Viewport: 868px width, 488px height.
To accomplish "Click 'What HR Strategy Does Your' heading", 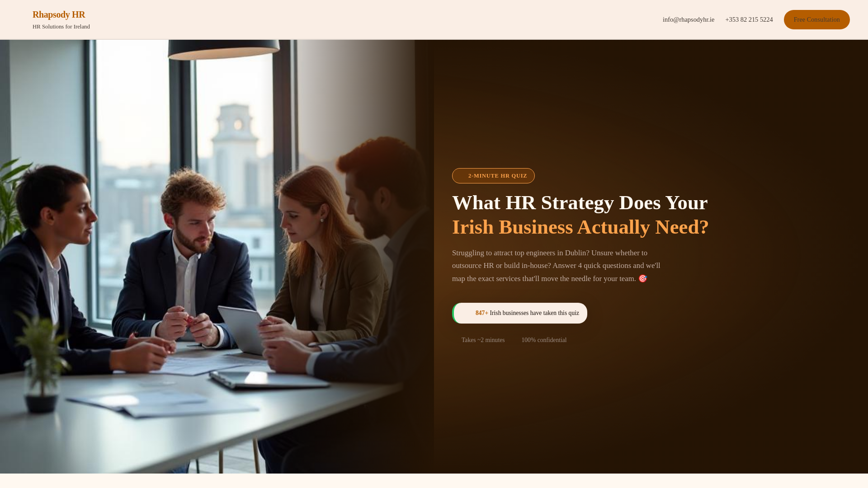I will point(580,202).
